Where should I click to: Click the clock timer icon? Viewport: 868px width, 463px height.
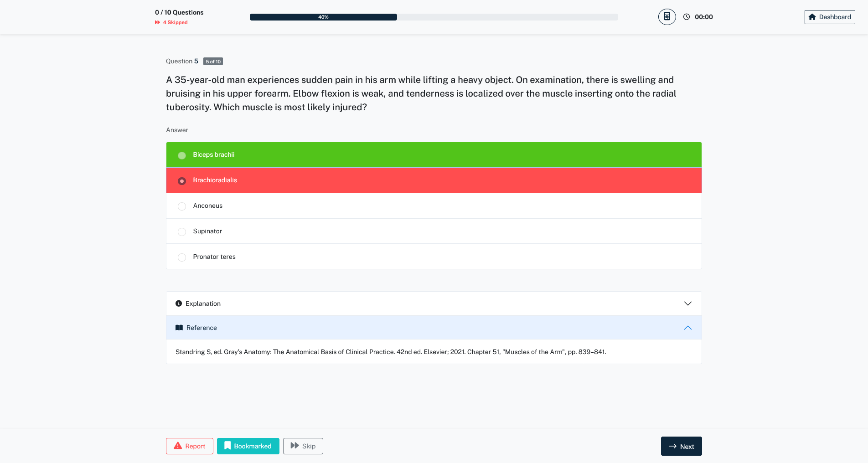[x=687, y=17]
